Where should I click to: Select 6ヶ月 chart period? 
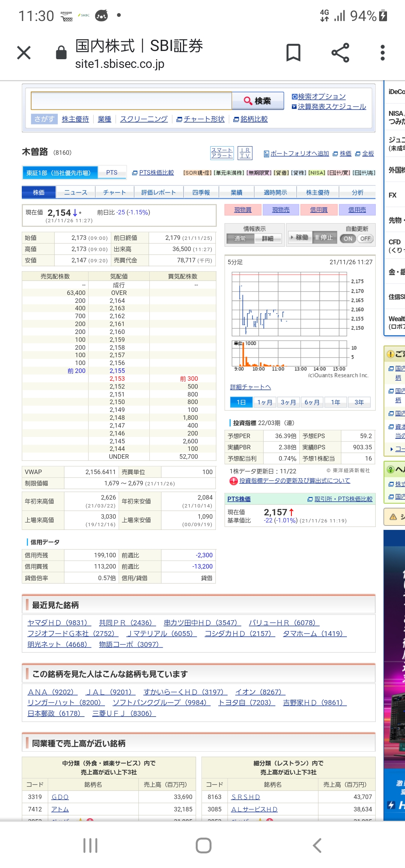[312, 402]
